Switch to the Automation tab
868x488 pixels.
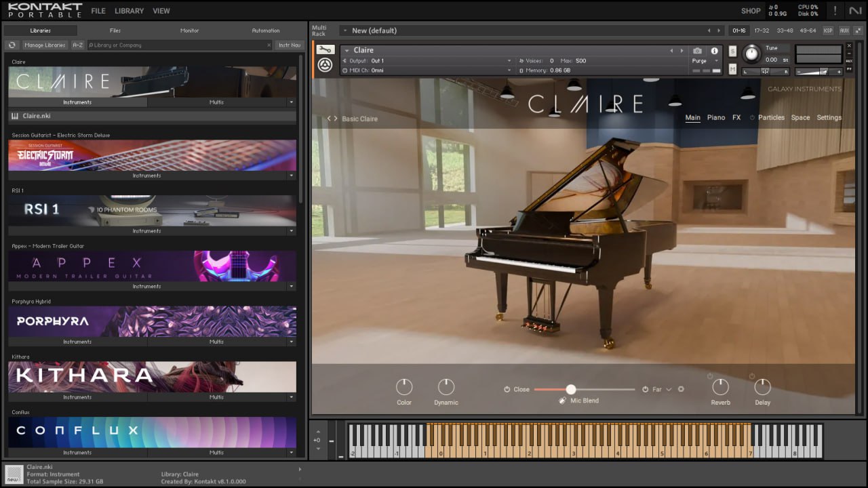click(266, 30)
